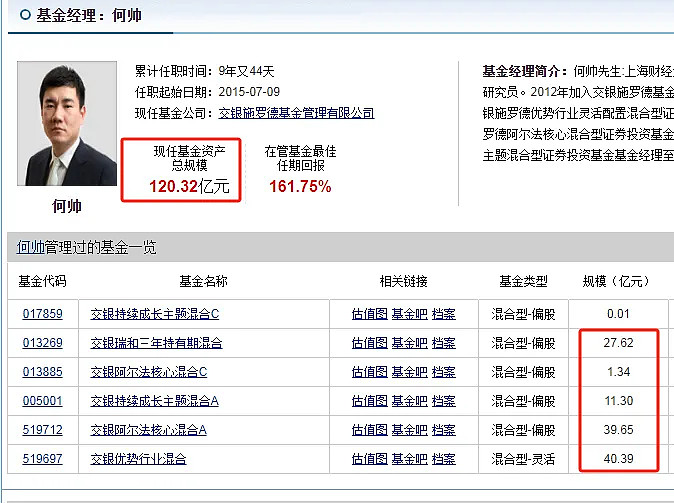Click 混合型-偏股 type in 017859 row
This screenshot has width=674, height=503.
click(x=523, y=314)
